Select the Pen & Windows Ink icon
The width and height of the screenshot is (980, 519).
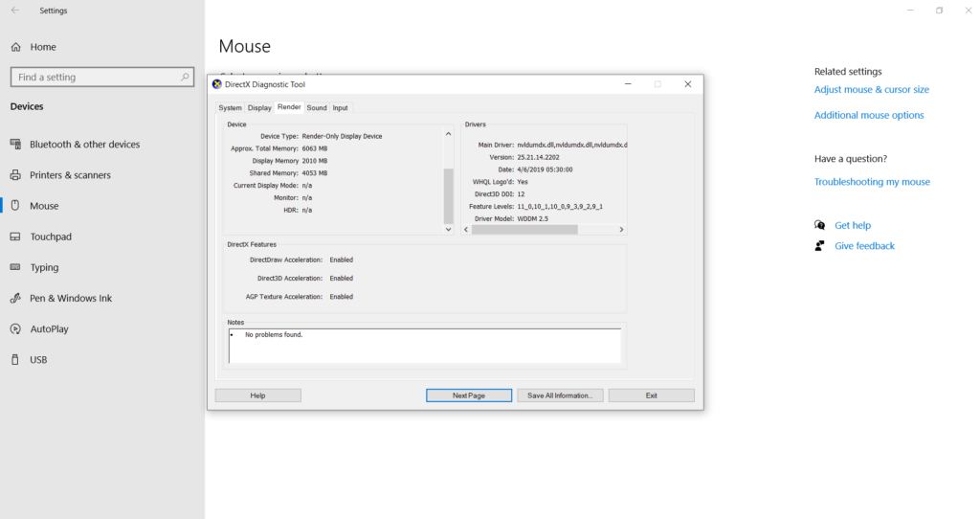(15, 298)
